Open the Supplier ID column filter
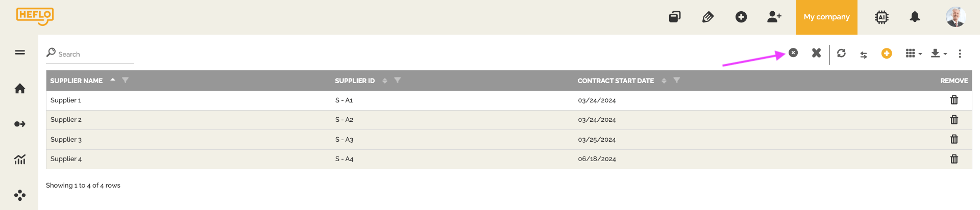 [x=398, y=81]
